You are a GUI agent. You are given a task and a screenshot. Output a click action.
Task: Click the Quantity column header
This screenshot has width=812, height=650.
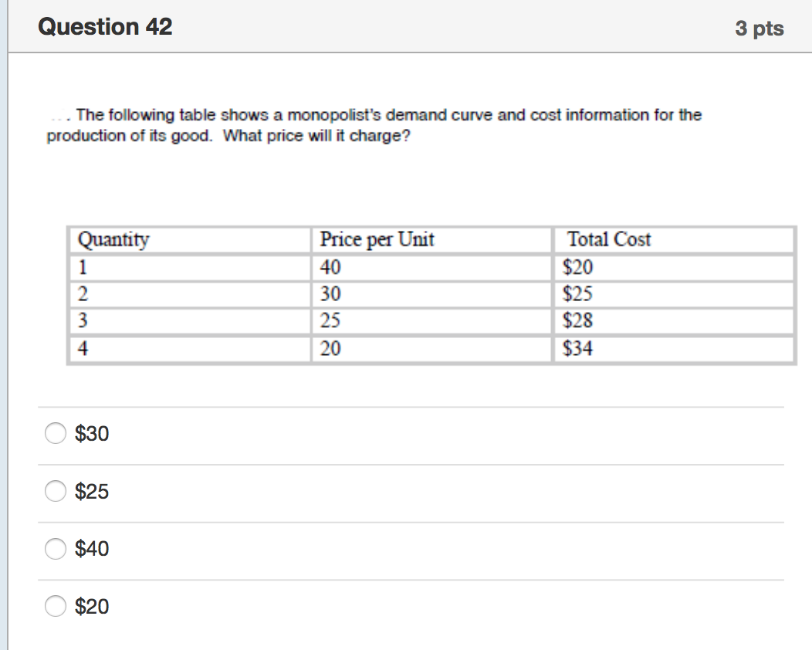(x=114, y=240)
